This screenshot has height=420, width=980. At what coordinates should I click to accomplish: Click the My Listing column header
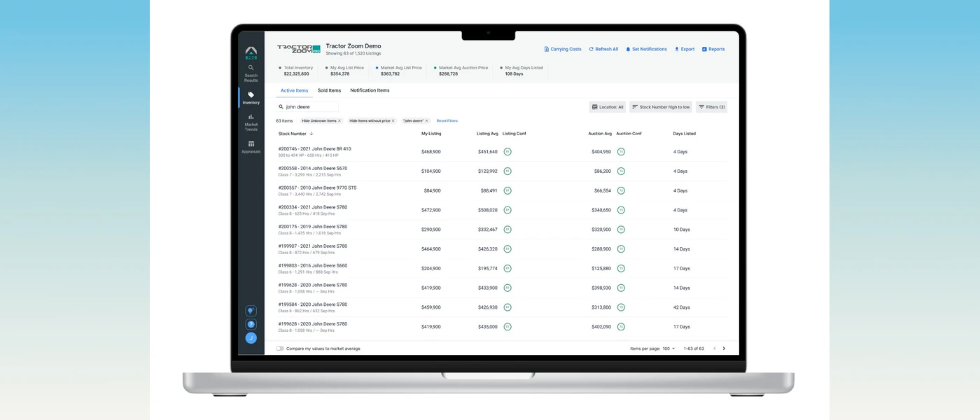click(431, 134)
